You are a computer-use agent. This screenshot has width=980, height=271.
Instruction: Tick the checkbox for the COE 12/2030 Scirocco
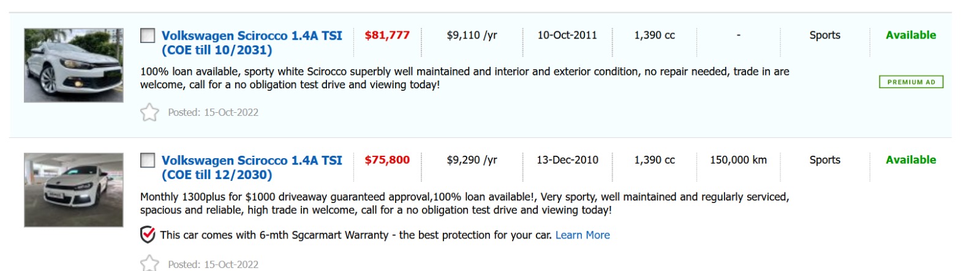coord(148,161)
